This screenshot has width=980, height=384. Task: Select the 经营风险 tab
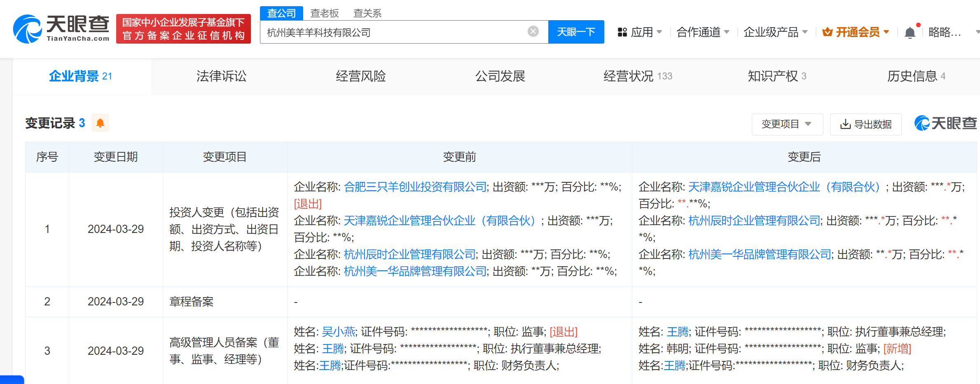point(361,76)
